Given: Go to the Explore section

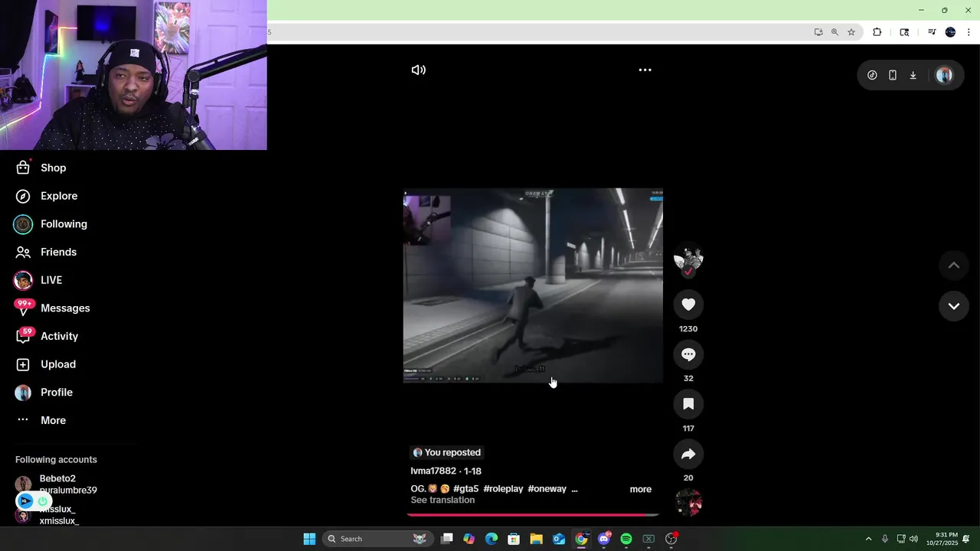Looking at the screenshot, I should [x=47, y=196].
